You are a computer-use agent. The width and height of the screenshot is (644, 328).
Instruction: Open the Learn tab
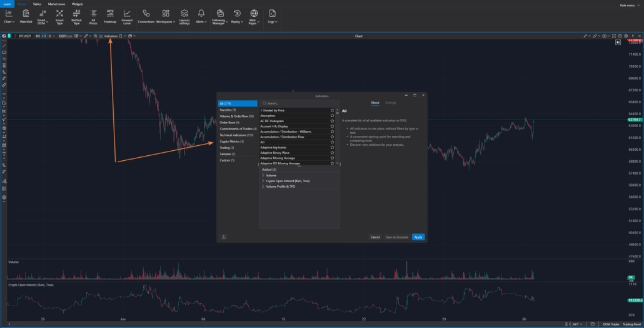[x=7, y=4]
